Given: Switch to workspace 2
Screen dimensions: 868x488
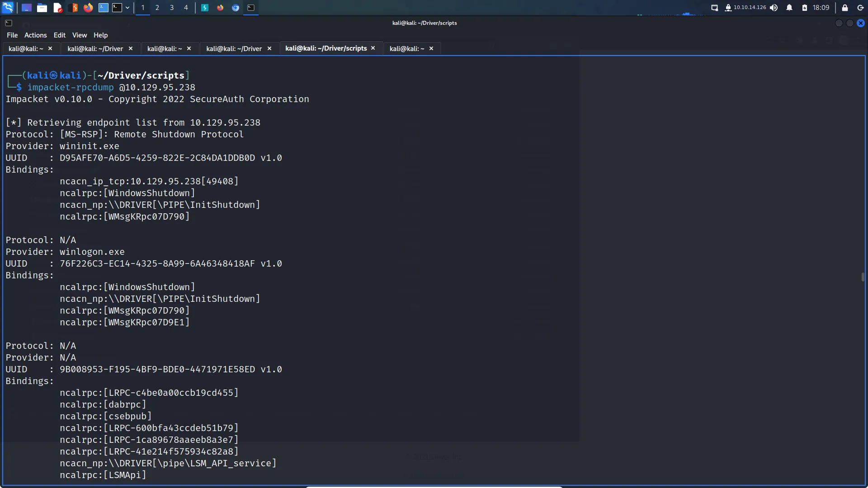Looking at the screenshot, I should 157,8.
